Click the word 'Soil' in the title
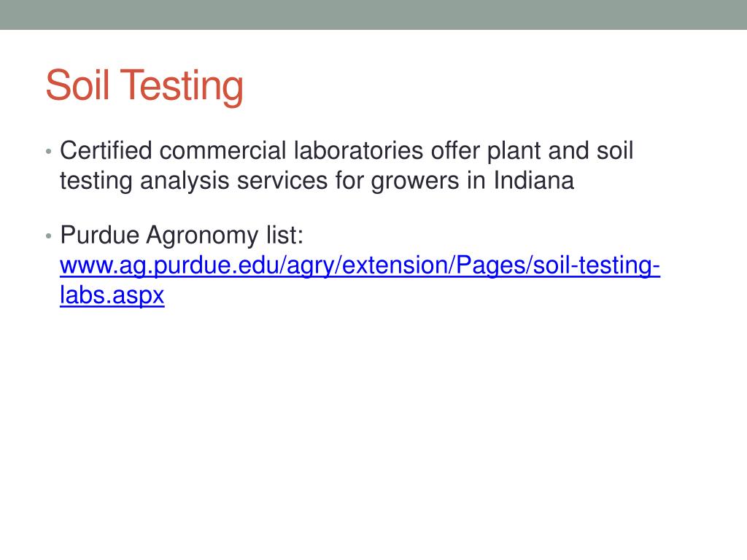This screenshot has width=747, height=560. pos(77,85)
